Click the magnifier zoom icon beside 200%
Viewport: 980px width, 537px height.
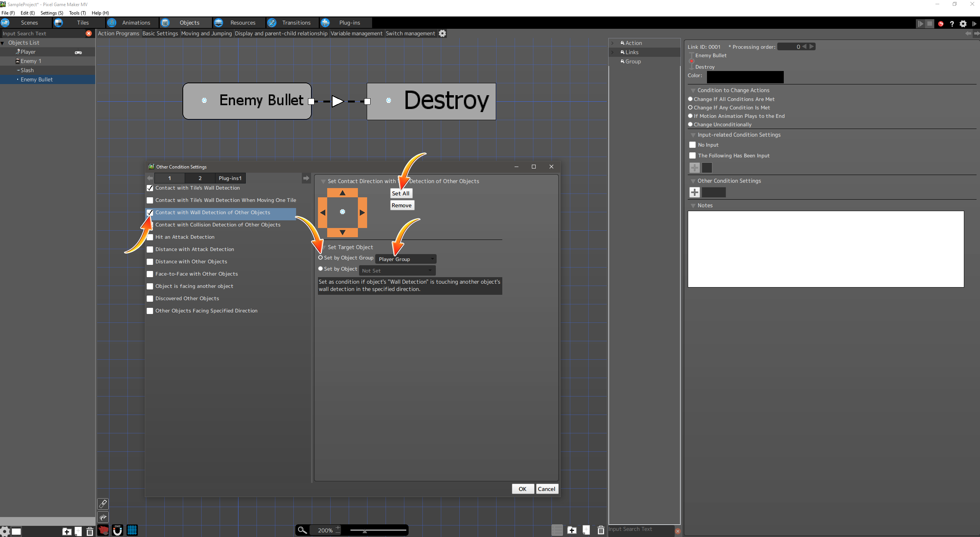point(302,530)
